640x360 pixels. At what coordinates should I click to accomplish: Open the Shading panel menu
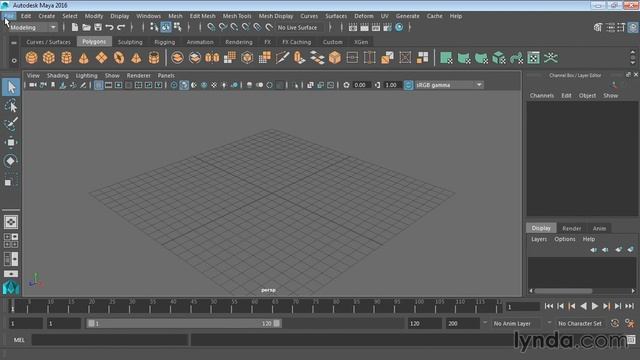pyautogui.click(x=58, y=76)
